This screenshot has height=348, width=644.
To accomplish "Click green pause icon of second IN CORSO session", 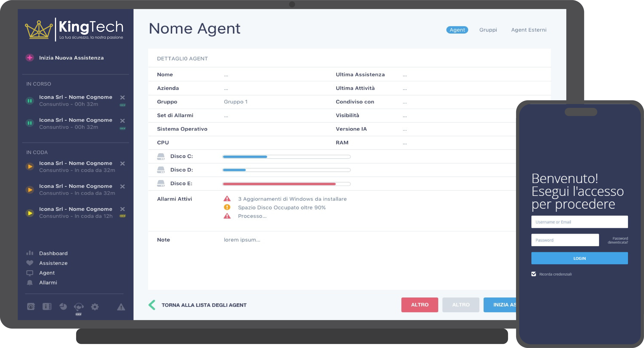I will 30,123.
